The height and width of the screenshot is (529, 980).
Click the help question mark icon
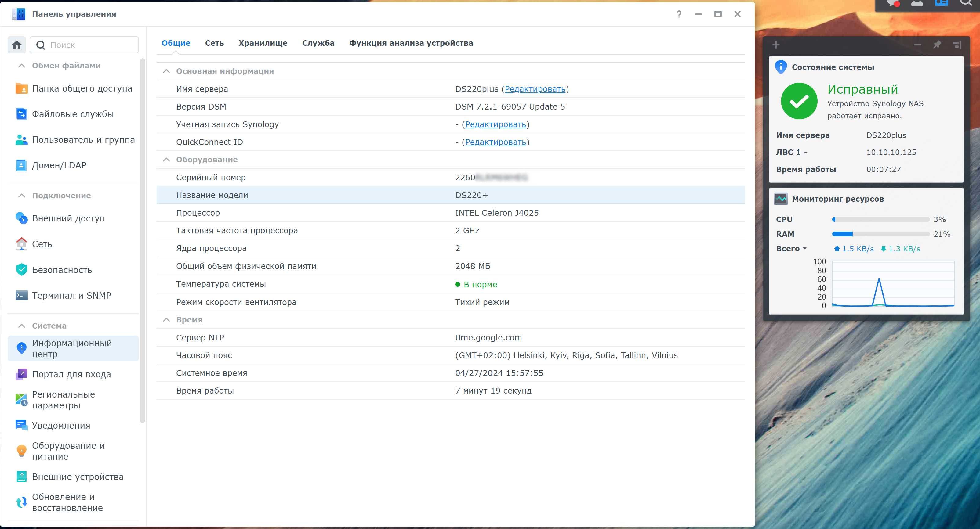tap(679, 14)
